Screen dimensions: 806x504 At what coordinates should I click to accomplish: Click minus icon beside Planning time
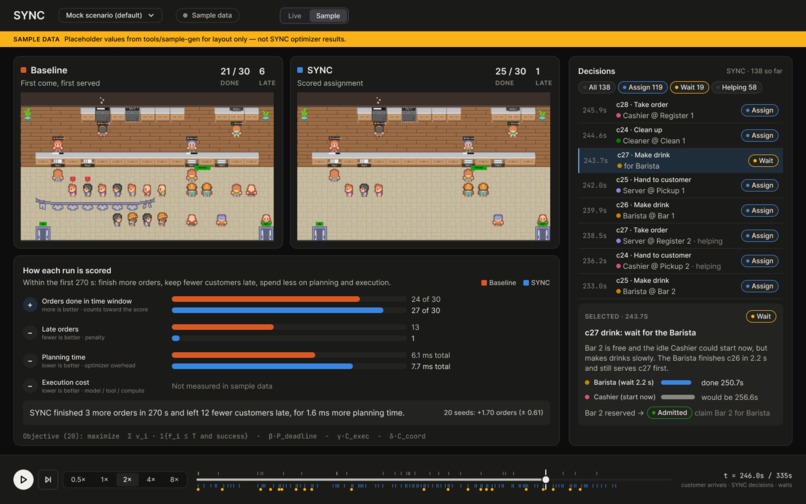30,361
